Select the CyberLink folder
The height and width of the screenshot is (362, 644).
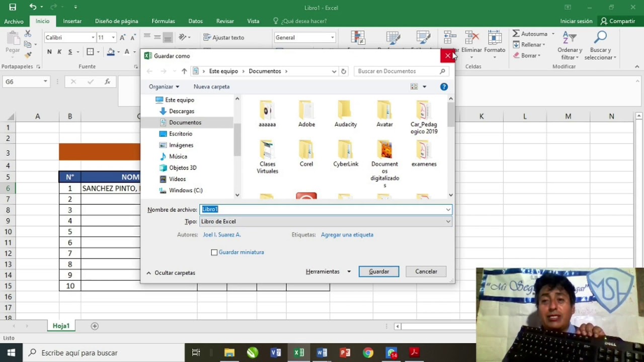[346, 153]
